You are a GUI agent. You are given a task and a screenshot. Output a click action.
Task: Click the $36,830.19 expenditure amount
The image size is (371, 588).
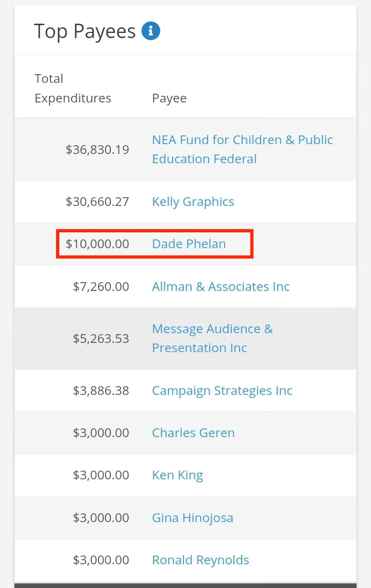point(97,150)
